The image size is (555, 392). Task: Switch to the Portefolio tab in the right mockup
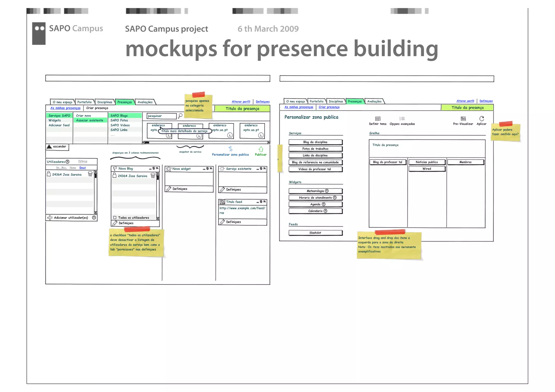tap(317, 101)
